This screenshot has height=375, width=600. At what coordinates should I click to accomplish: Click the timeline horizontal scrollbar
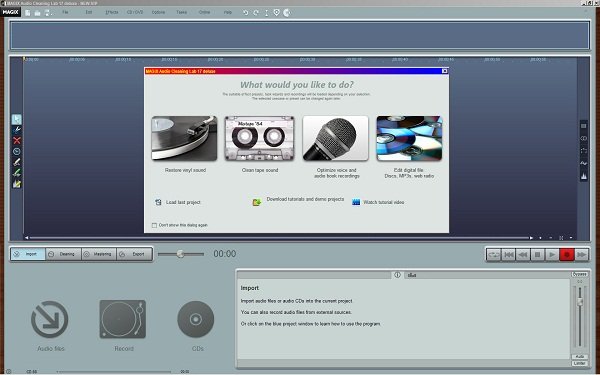tap(280, 238)
